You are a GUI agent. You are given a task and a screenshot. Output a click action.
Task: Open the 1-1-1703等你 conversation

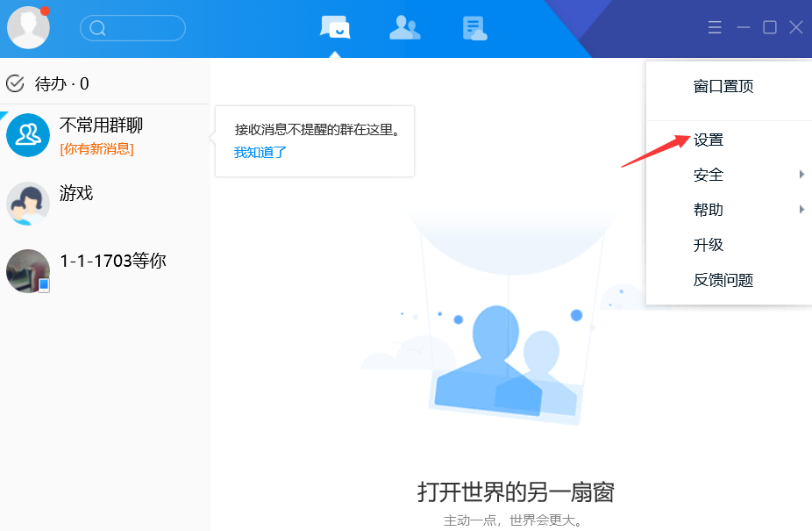click(104, 271)
